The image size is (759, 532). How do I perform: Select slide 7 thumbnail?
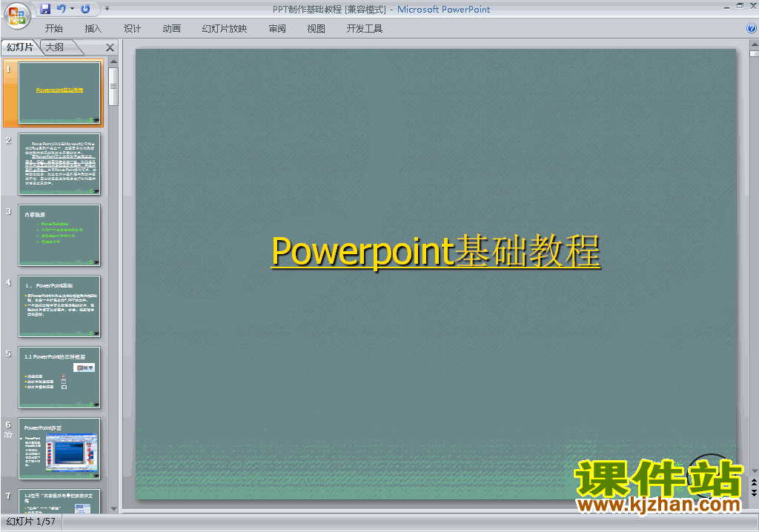pyautogui.click(x=59, y=501)
